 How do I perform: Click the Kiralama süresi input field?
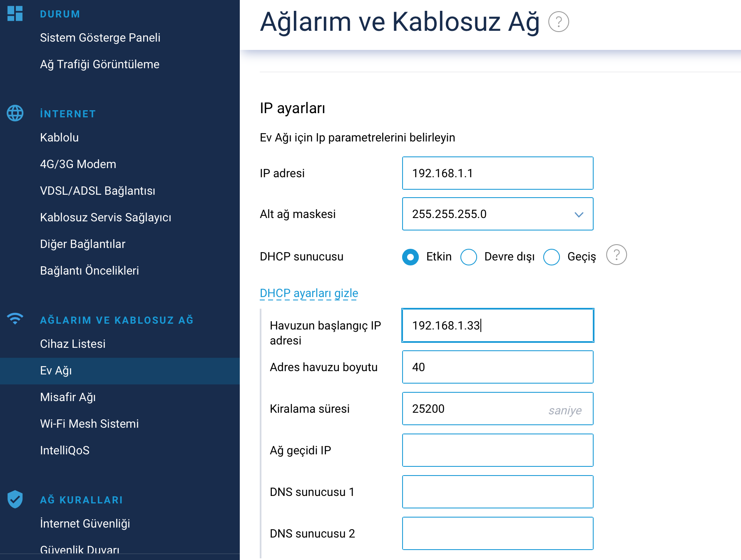click(x=497, y=409)
